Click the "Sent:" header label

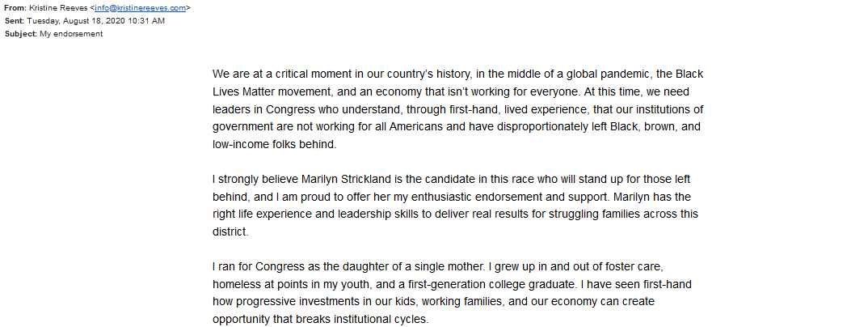point(15,21)
